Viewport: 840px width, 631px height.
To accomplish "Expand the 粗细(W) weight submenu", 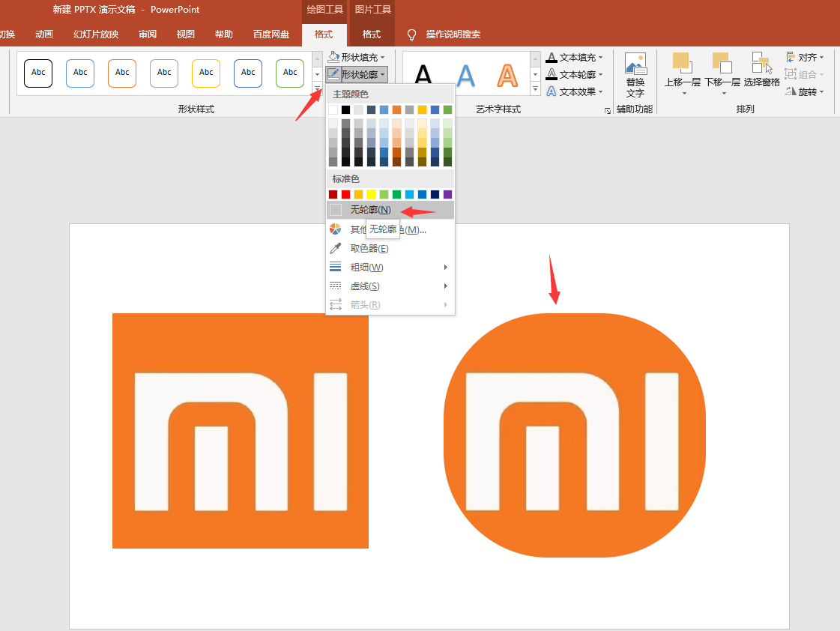I will (390, 268).
